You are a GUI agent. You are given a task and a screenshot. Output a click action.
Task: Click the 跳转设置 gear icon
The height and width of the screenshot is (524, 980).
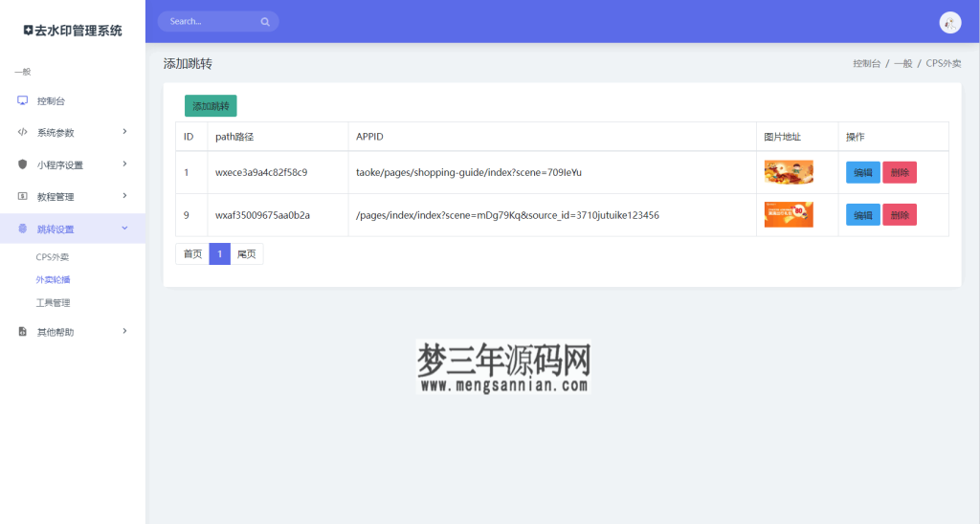coord(23,229)
